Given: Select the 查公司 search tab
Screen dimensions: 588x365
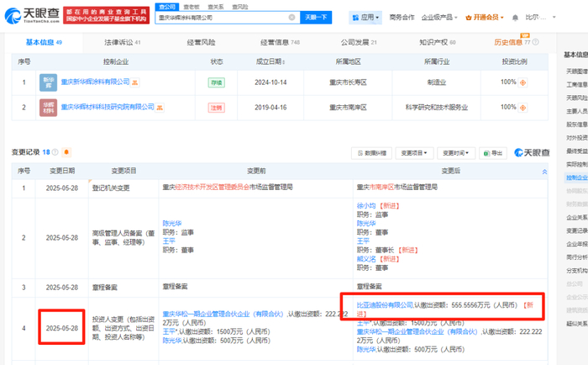Looking at the screenshot, I should 167,7.
